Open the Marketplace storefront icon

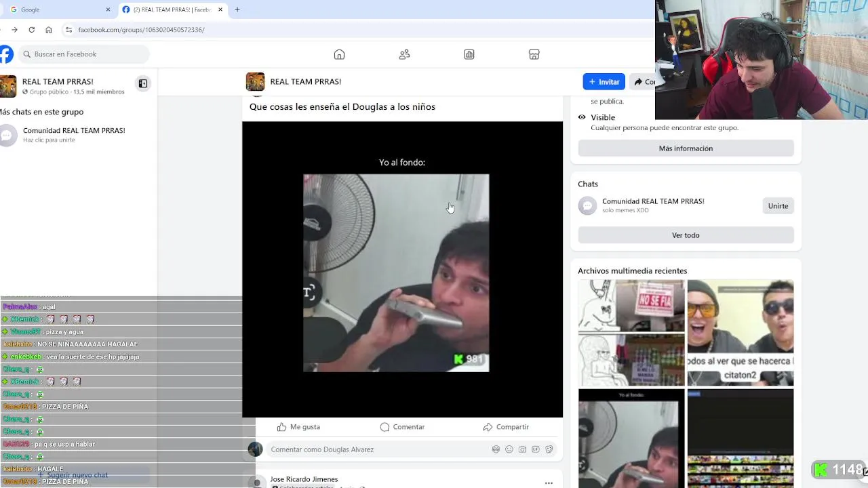coord(534,54)
